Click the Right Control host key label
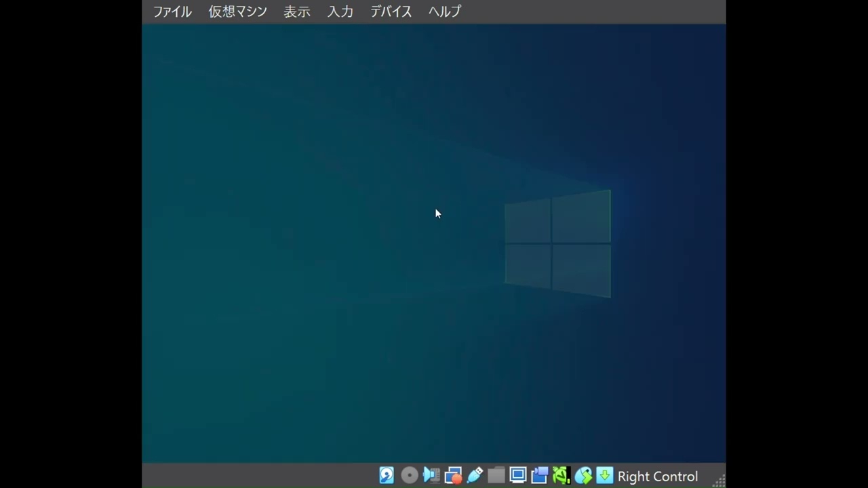 tap(657, 476)
